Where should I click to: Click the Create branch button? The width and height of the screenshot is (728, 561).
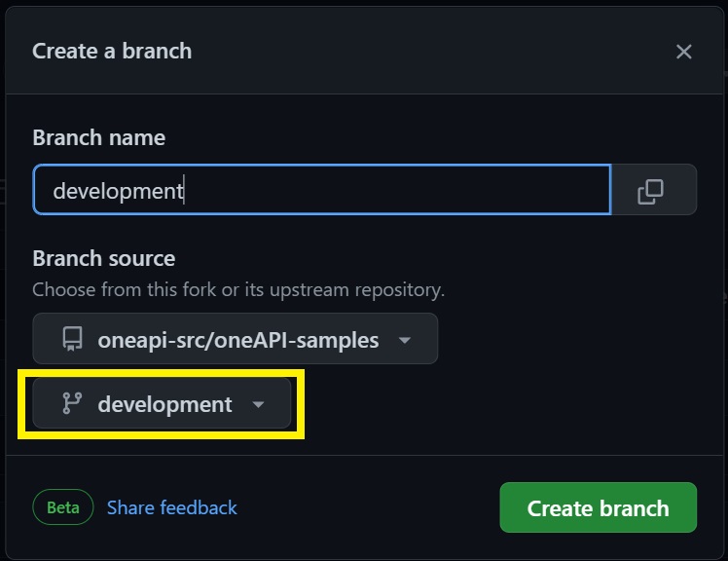[x=598, y=507]
